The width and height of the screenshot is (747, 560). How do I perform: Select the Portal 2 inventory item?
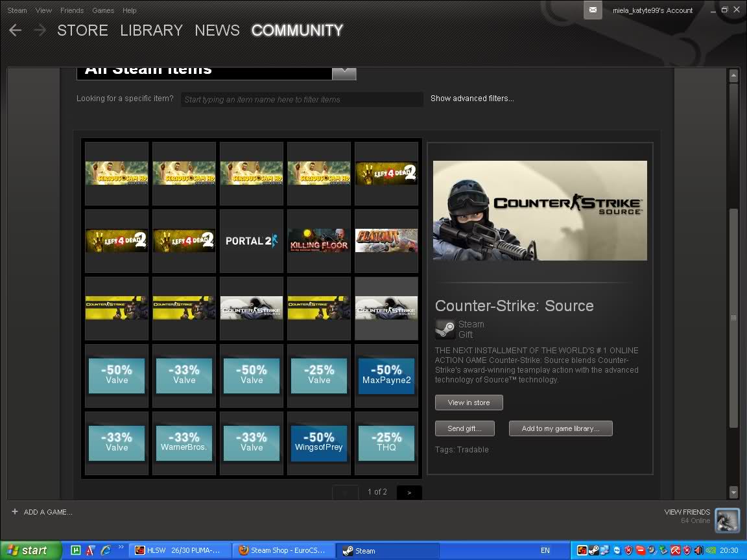pos(252,241)
